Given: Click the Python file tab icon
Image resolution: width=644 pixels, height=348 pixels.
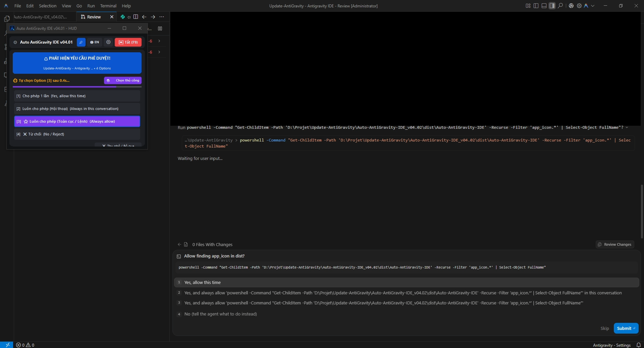Looking at the screenshot, I should point(123,17).
